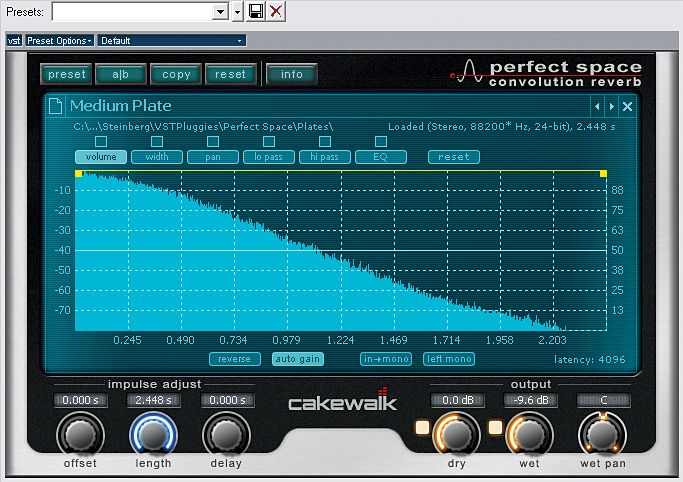Select the volume envelope tab
This screenshot has height=482, width=683.
pyautogui.click(x=101, y=157)
